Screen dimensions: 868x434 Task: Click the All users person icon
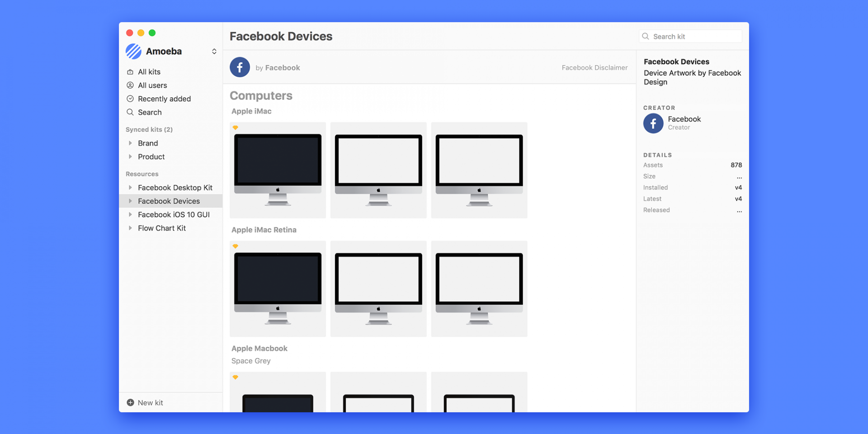point(130,85)
